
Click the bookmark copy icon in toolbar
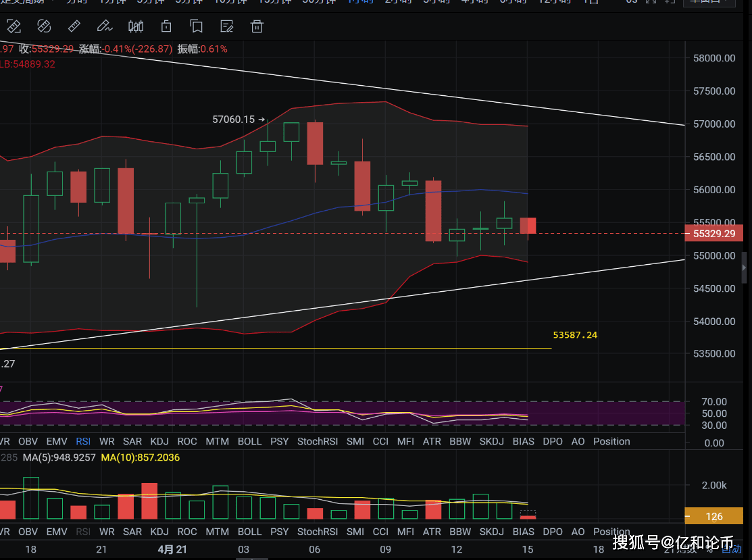coord(197,27)
